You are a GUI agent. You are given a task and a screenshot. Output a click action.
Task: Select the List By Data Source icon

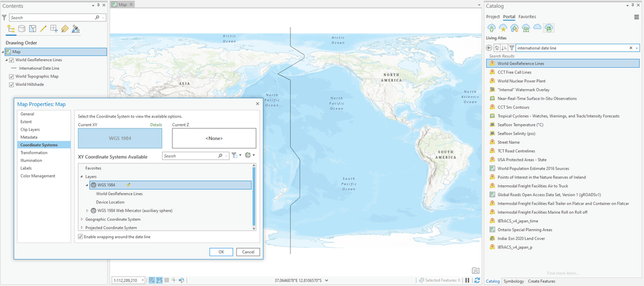pyautogui.click(x=22, y=29)
